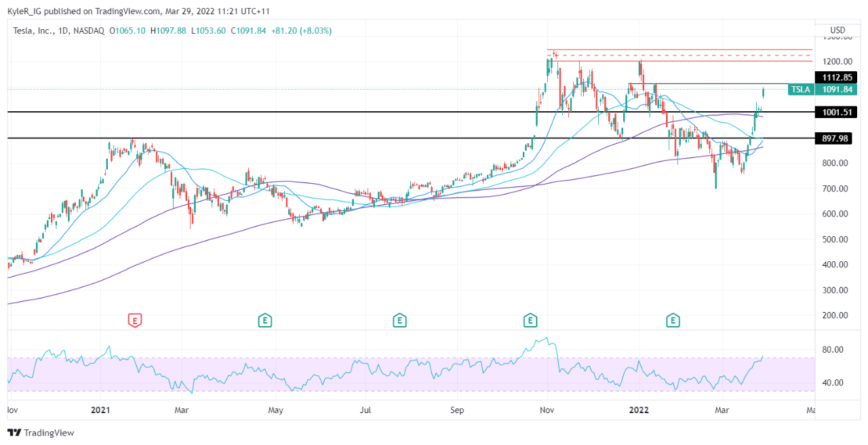Select the red dashed resistance line
868x445 pixels.
click(680, 55)
